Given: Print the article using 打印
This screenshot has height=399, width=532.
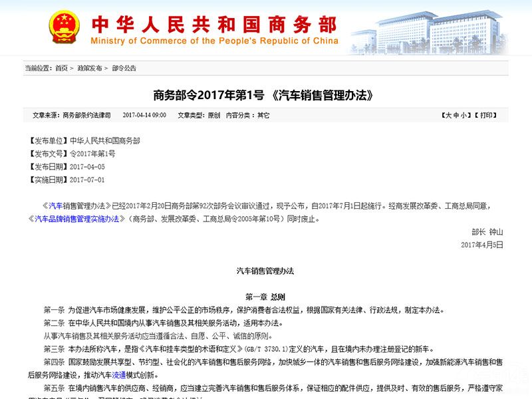Looking at the screenshot, I should [x=487, y=115].
